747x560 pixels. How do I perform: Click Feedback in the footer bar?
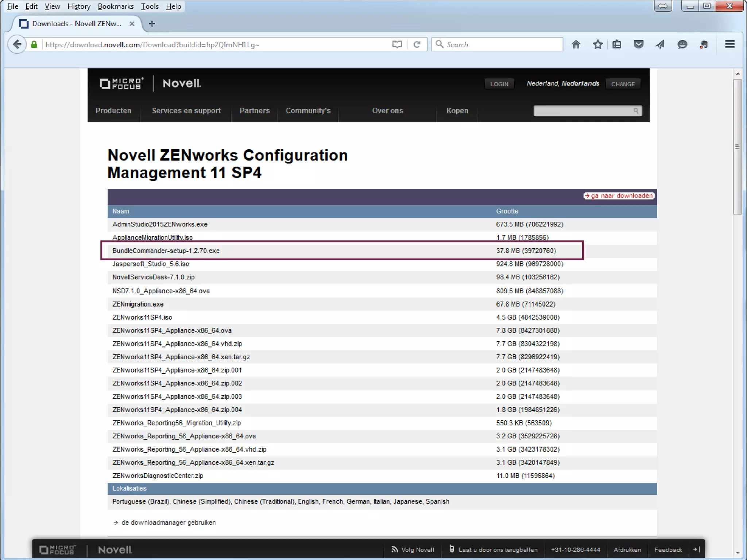[668, 549]
